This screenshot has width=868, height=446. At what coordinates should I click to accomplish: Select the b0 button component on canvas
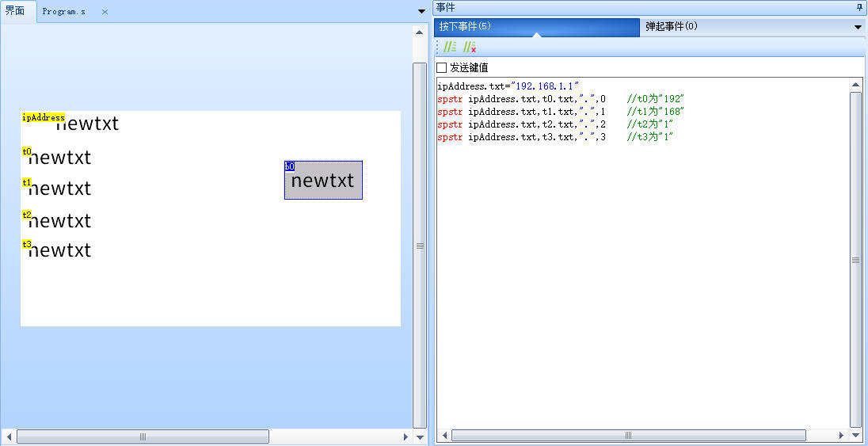pos(323,181)
